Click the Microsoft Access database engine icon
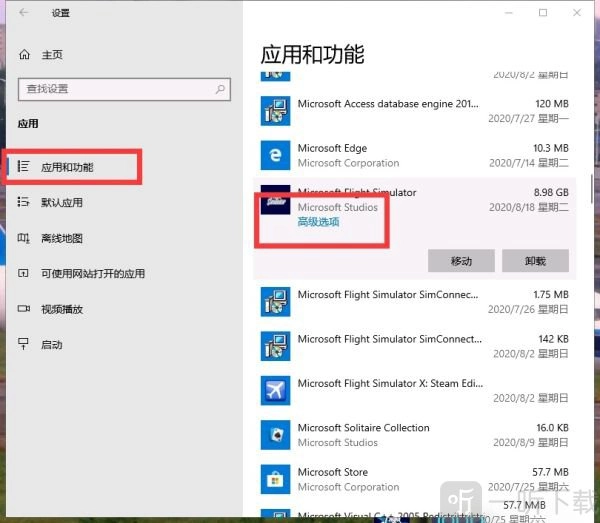The width and height of the screenshot is (600, 523). [274, 110]
